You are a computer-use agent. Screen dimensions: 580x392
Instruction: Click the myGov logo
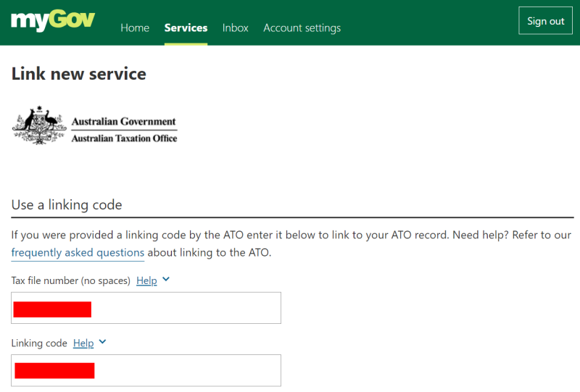click(53, 20)
